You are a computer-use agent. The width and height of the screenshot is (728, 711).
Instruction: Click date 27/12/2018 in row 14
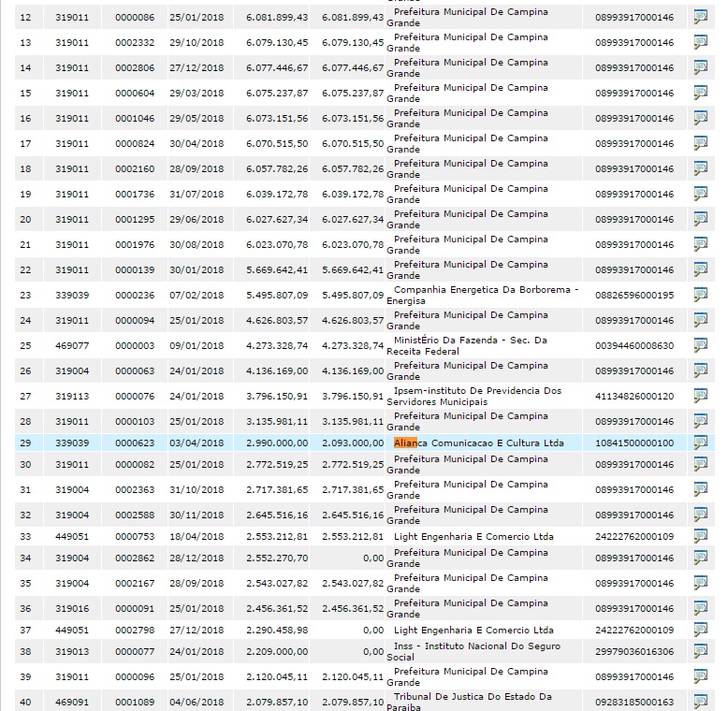(197, 67)
